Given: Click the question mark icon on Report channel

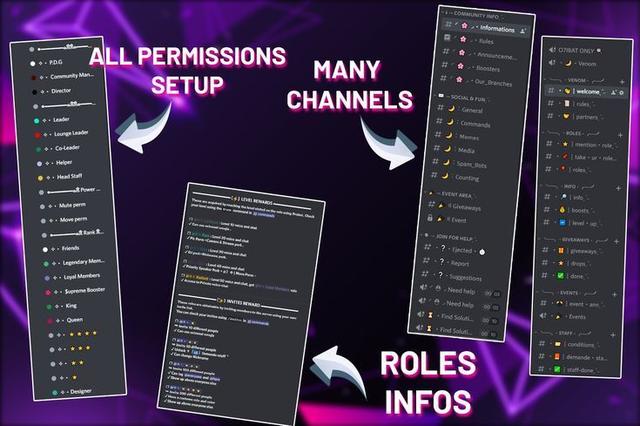Looking at the screenshot, I should (441, 261).
